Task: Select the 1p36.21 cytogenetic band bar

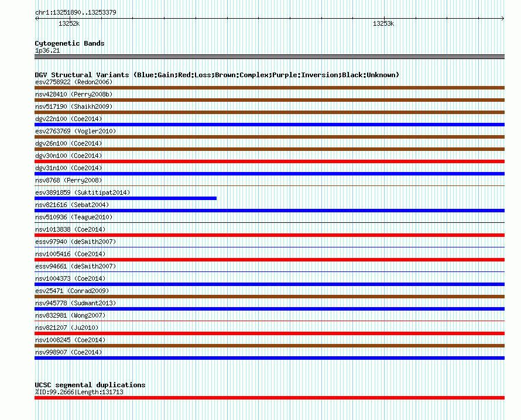Action: pyautogui.click(x=269, y=57)
